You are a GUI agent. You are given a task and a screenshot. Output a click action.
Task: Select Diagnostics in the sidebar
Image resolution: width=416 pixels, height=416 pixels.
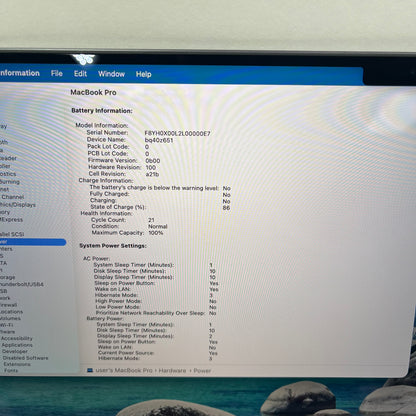pyautogui.click(x=8, y=174)
